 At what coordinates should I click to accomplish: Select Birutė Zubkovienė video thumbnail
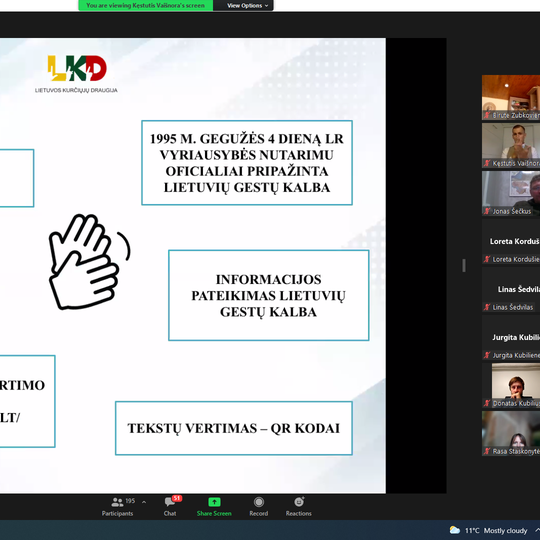click(511, 97)
